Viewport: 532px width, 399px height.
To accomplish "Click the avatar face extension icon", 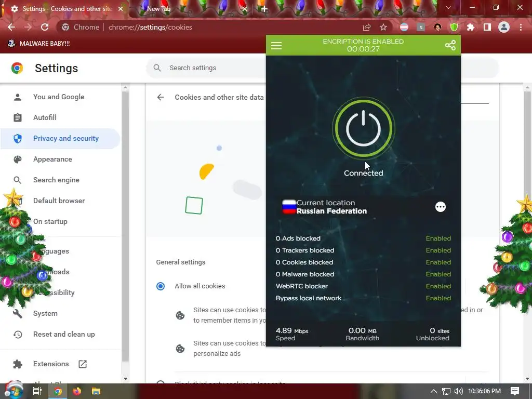I will (x=437, y=27).
